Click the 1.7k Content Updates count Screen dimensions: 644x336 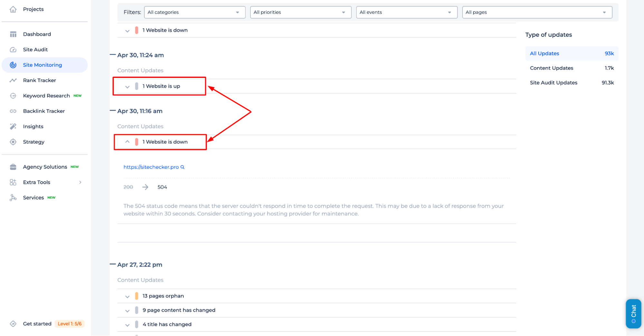tap(609, 68)
